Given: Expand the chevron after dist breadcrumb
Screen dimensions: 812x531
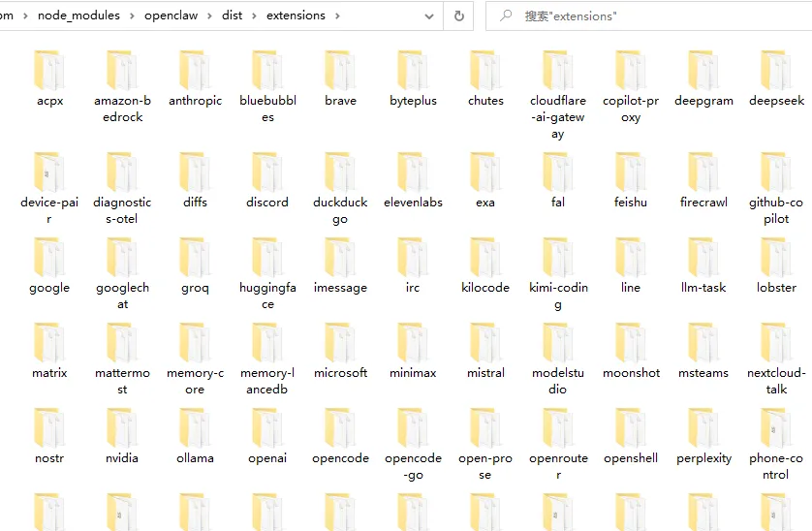Looking at the screenshot, I should point(254,16).
